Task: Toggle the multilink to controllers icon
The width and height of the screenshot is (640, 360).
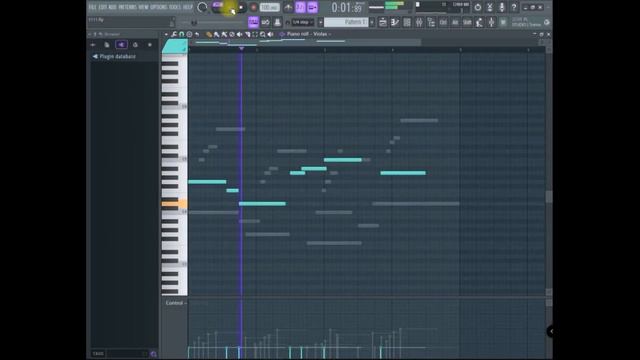Action: point(266,22)
